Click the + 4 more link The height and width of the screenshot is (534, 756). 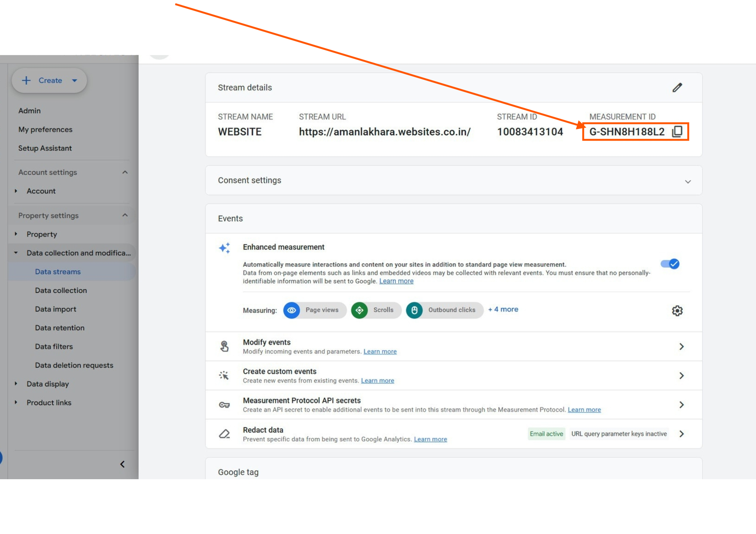[x=503, y=309]
